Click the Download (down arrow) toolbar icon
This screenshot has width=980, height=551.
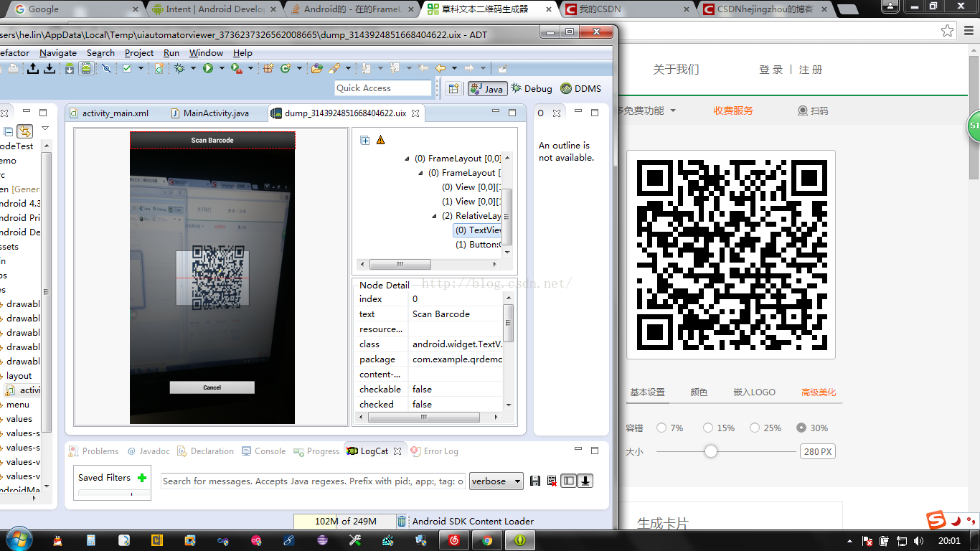click(50, 68)
